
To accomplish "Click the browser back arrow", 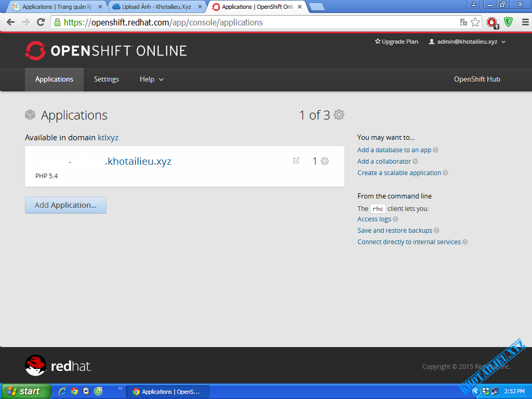I will point(10,22).
